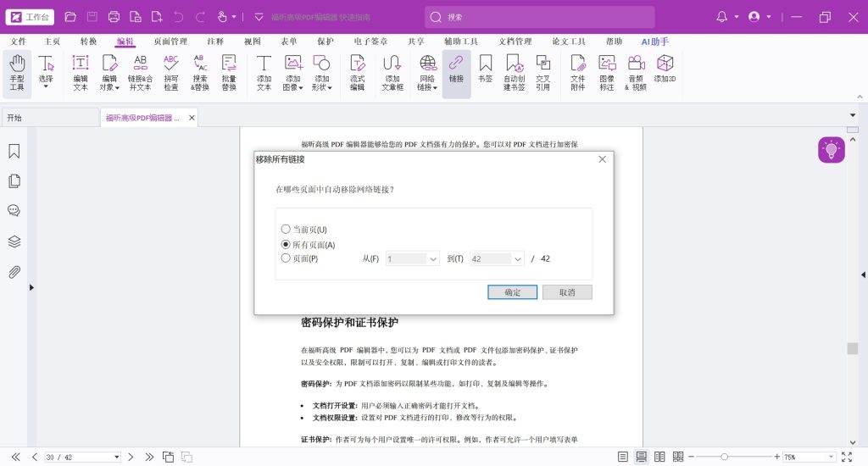Select the 当前页(U) radio option
Viewport: 868px width, 466px height.
[286, 230]
